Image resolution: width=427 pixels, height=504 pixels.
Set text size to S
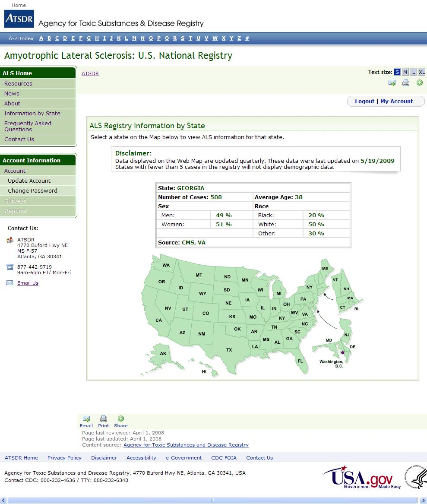tap(397, 72)
